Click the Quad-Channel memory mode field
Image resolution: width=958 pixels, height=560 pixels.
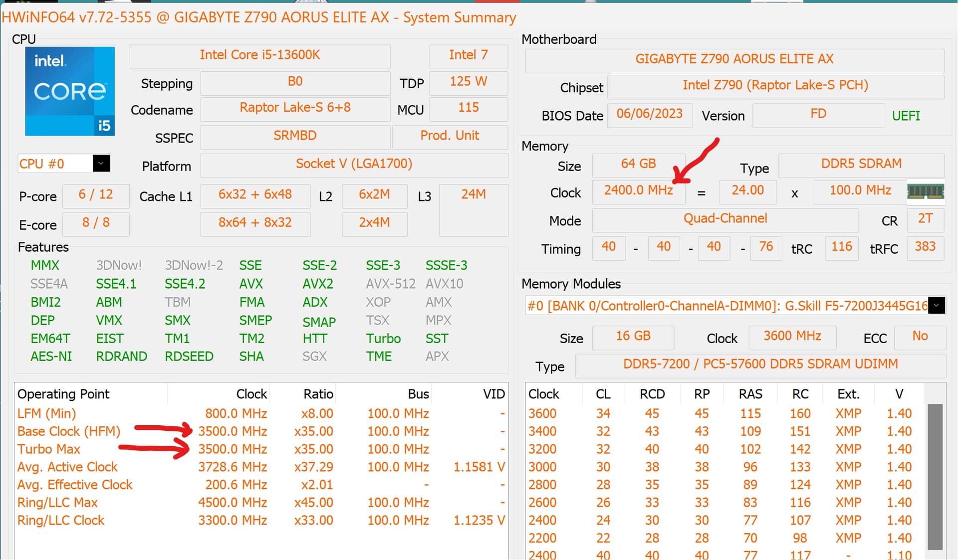(x=724, y=218)
